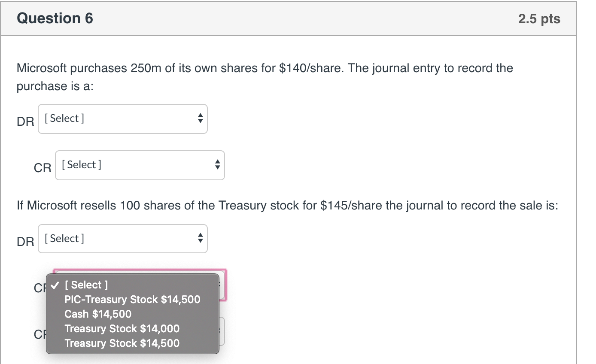This screenshot has width=596, height=364.
Task: Click the question text about reselling 100 shares
Action: click(286, 205)
